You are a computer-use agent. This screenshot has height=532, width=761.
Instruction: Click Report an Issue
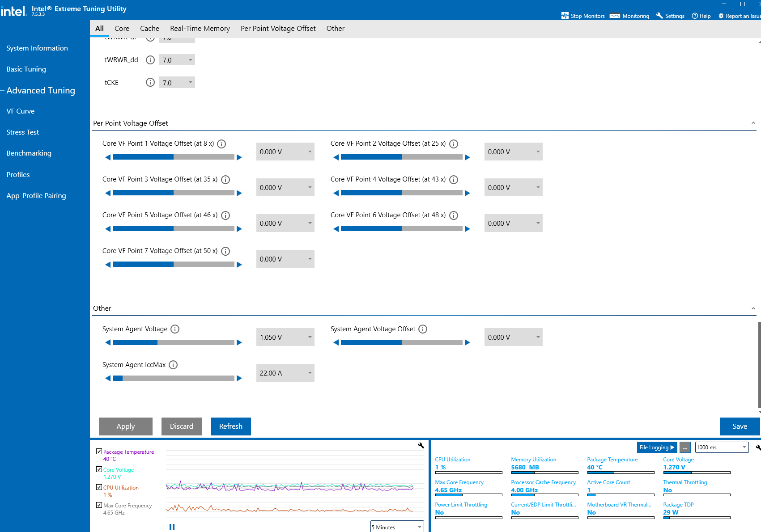[x=739, y=16]
